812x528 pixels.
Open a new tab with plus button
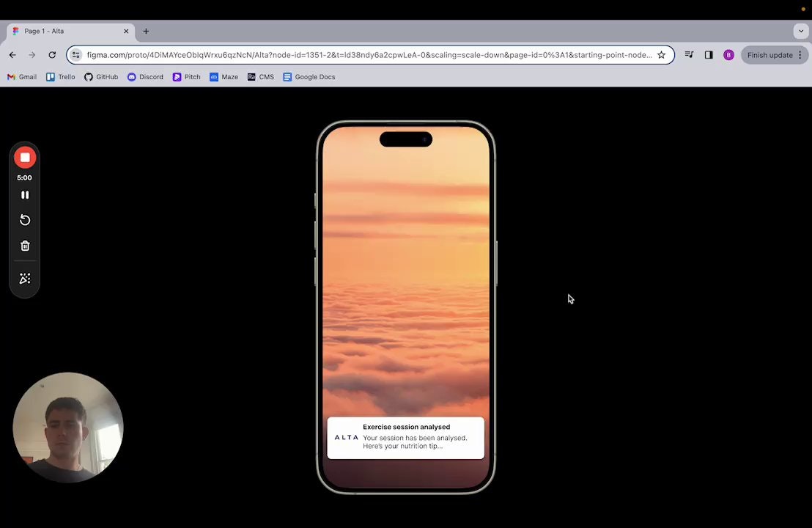(x=146, y=31)
